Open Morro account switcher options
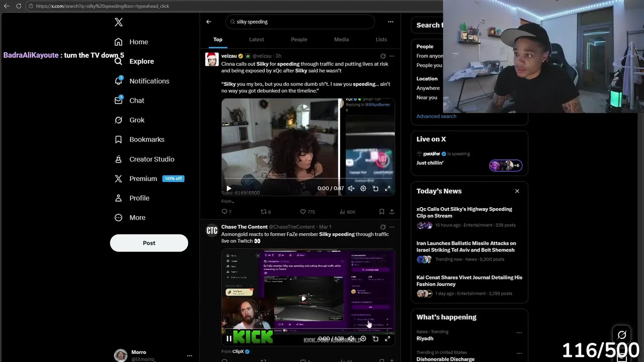 [190, 355]
